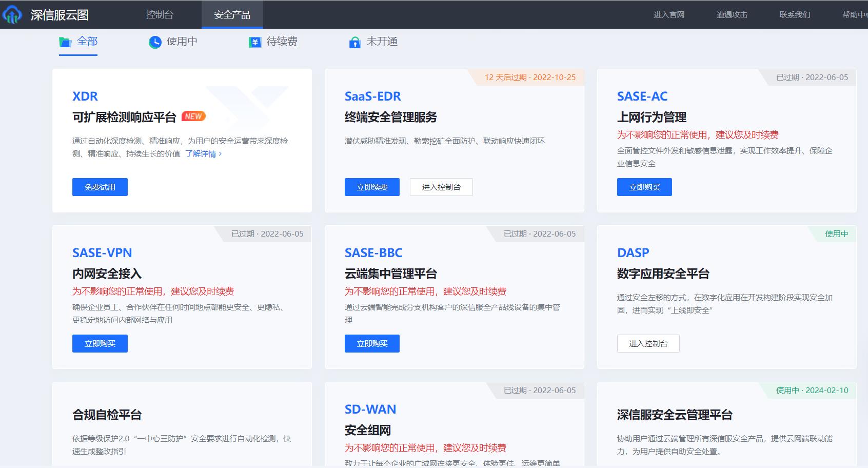Switch to the 全部 filter tab

pyautogui.click(x=78, y=42)
